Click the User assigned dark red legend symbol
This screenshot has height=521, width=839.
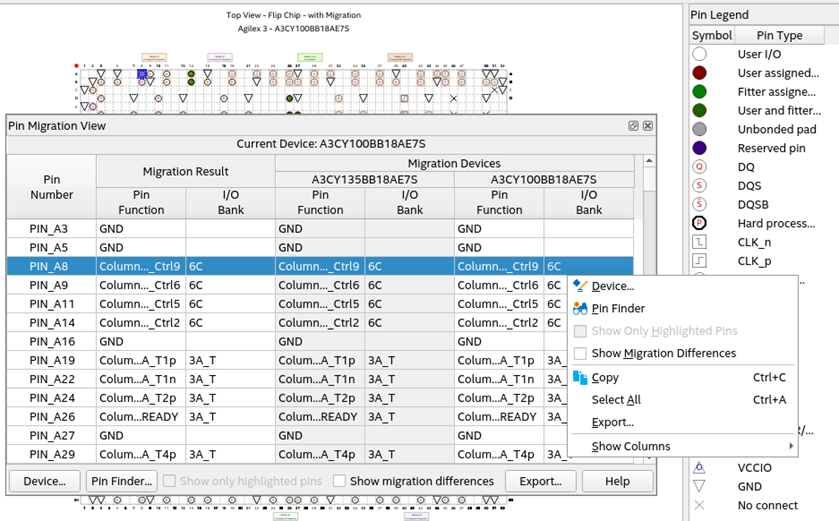(x=699, y=73)
